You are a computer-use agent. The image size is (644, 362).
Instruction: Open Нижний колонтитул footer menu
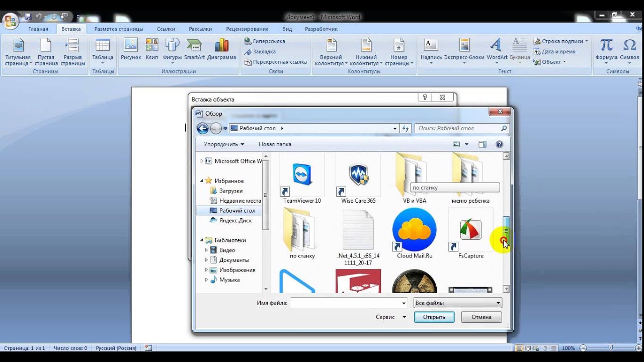366,52
